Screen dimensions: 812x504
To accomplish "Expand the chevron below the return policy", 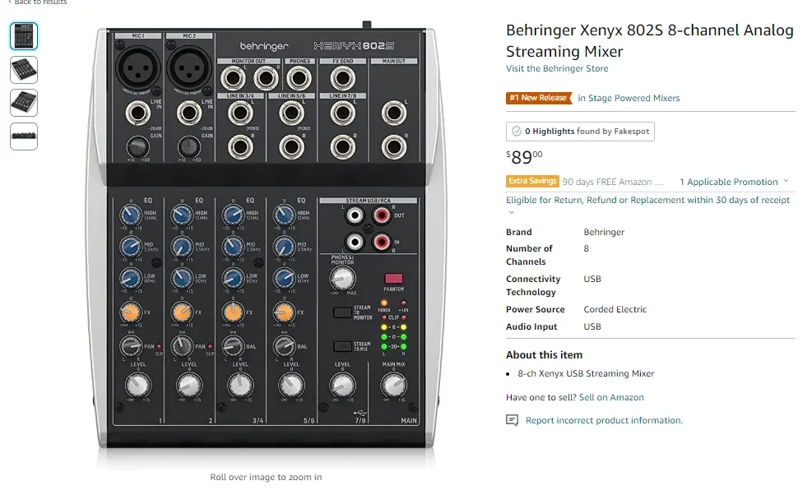I will coord(511,213).
